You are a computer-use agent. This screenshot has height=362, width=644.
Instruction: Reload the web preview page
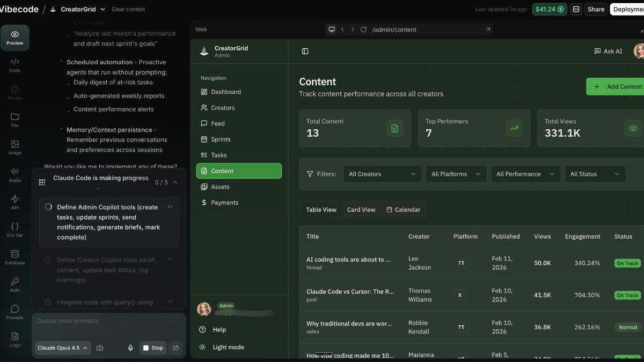coord(363,29)
